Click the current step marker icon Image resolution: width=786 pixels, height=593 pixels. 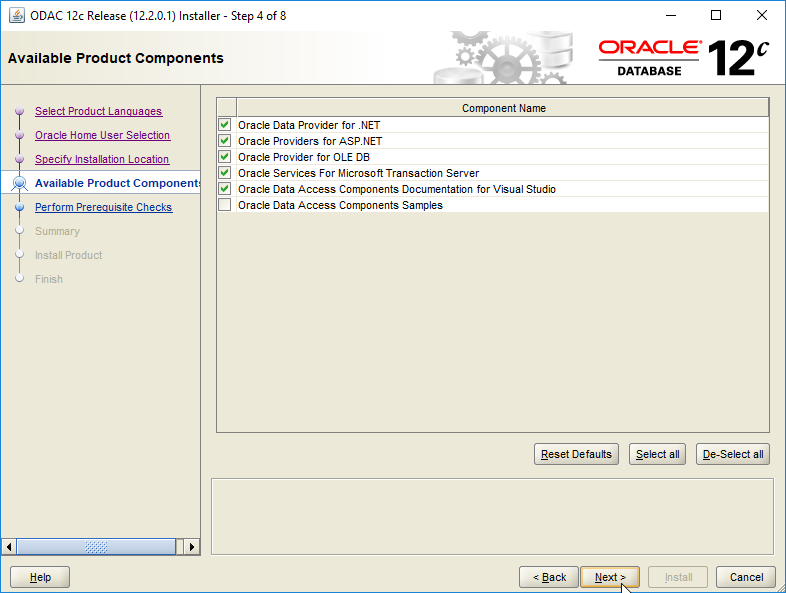pyautogui.click(x=20, y=183)
